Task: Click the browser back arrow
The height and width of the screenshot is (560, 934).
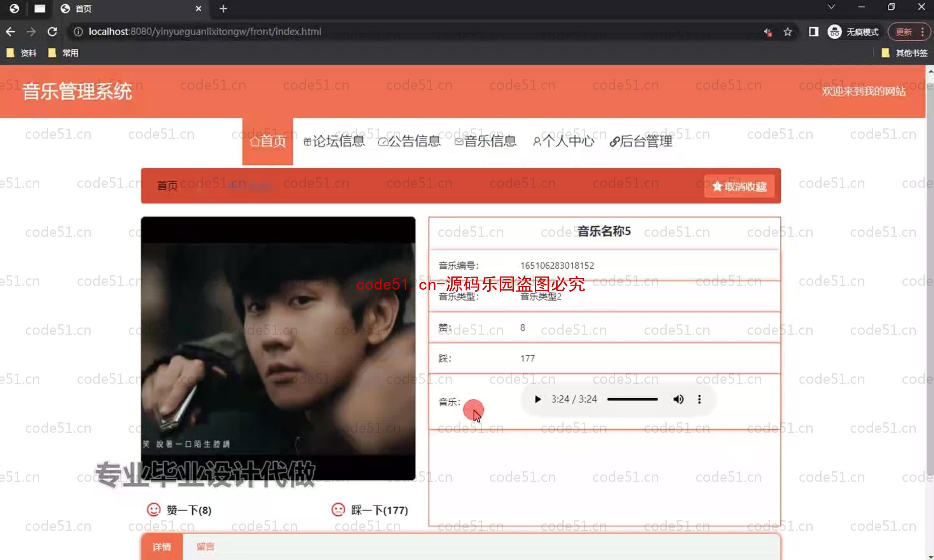Action: tap(11, 31)
